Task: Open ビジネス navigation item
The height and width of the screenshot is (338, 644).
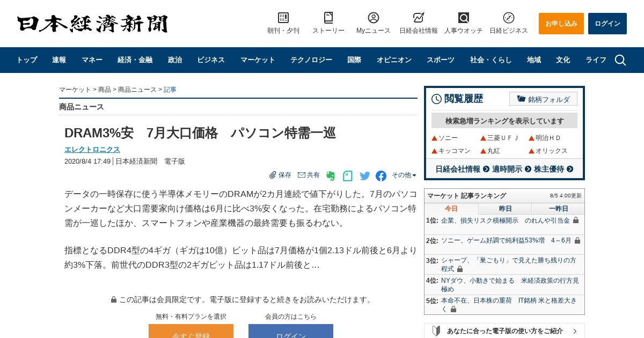Action: pyautogui.click(x=211, y=60)
